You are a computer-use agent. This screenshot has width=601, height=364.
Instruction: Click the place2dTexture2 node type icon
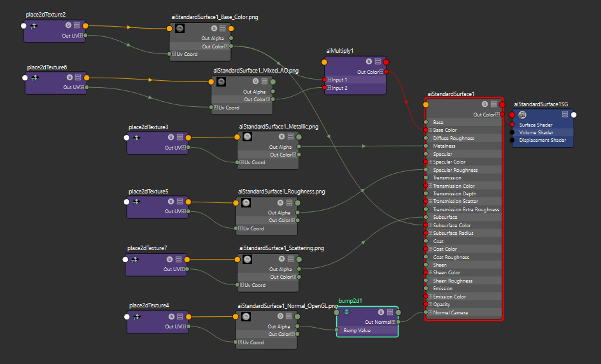34,26
